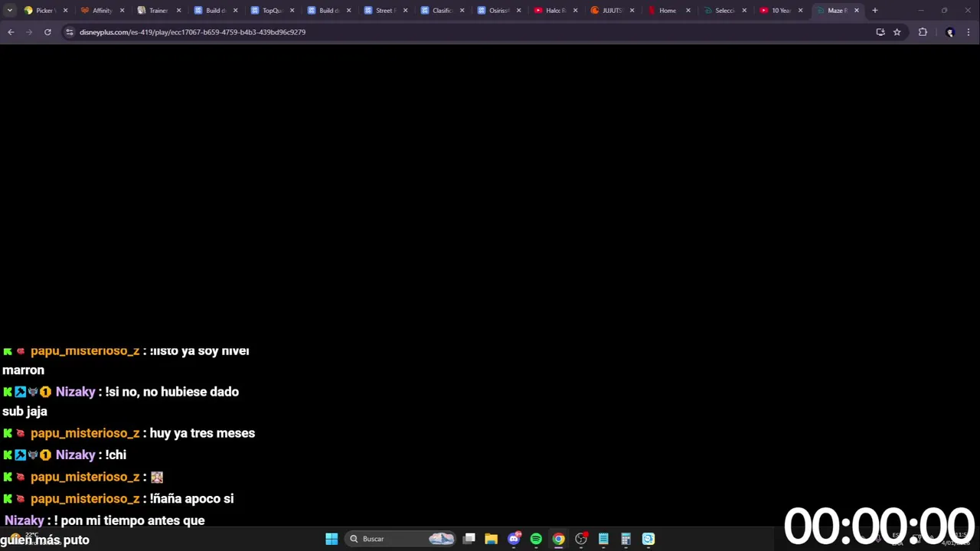This screenshot has height=551, width=980.
Task: Switch to the Street tab
Action: 384,11
